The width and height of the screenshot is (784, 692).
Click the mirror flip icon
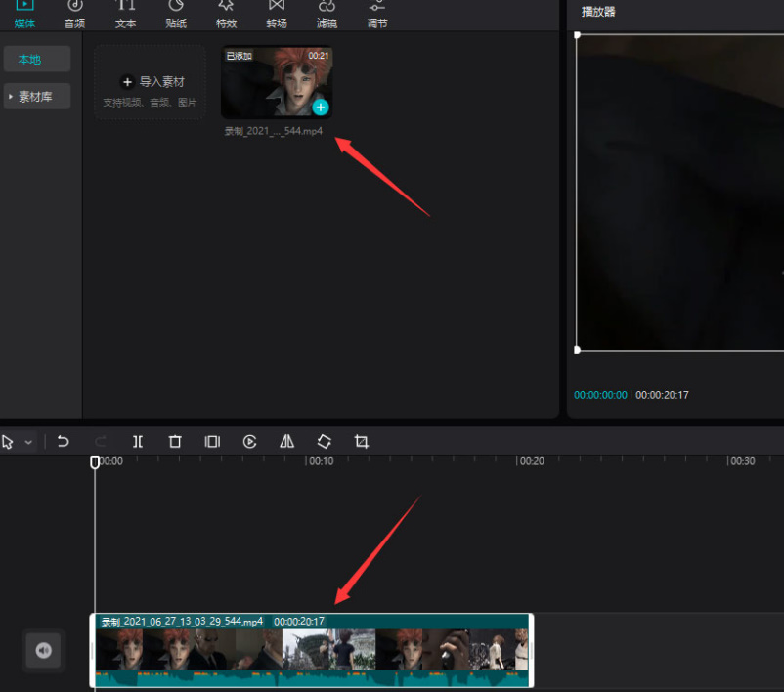(287, 442)
